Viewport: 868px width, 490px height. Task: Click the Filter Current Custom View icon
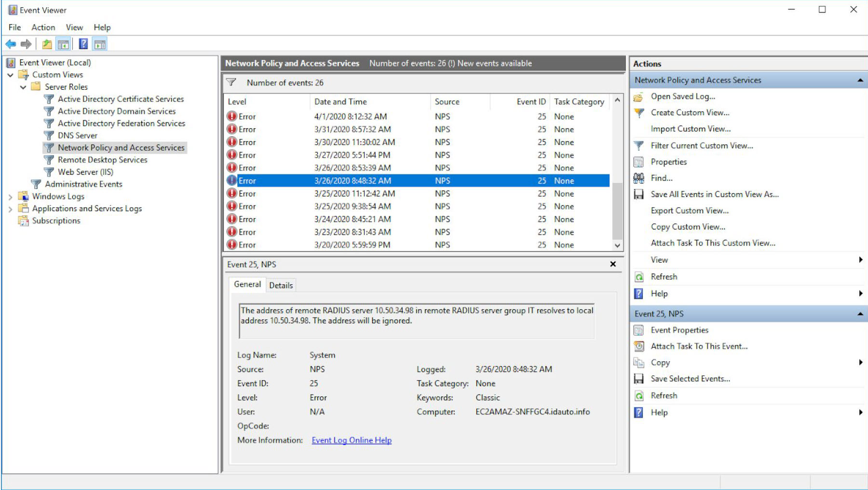click(x=638, y=146)
